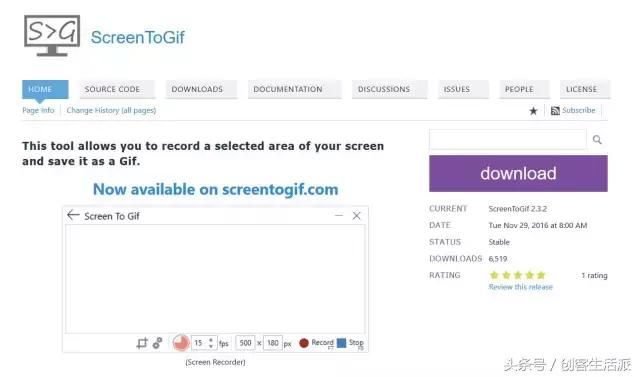Click the red Record button
Image resolution: width=640 pixels, height=377 pixels.
click(x=316, y=343)
